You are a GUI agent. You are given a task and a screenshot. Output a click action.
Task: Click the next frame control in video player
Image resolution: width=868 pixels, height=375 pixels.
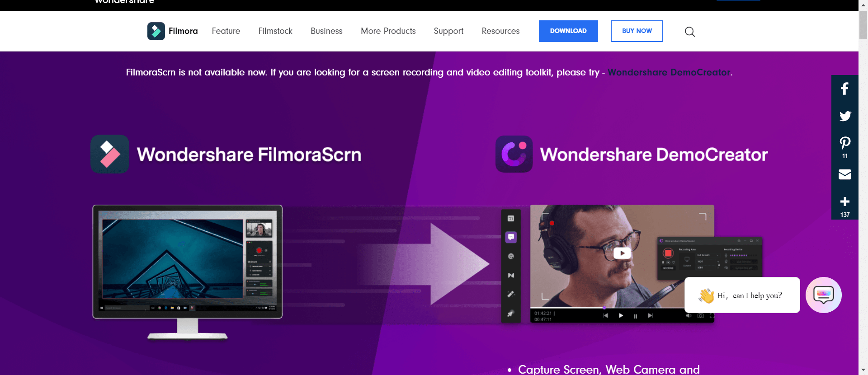(650, 315)
